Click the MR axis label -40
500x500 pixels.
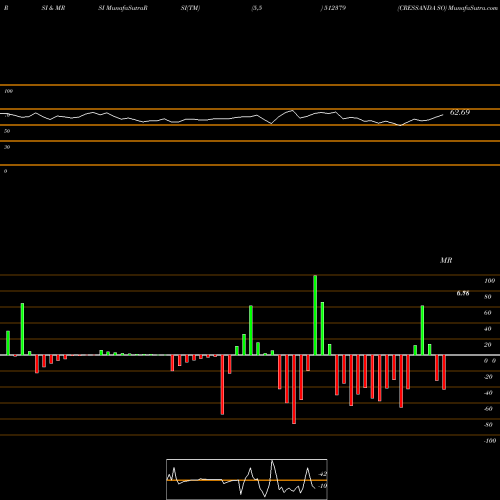[x=488, y=393]
